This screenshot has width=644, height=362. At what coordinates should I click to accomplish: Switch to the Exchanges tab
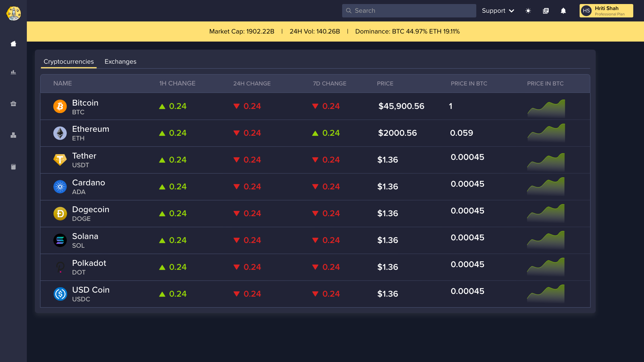click(x=120, y=62)
